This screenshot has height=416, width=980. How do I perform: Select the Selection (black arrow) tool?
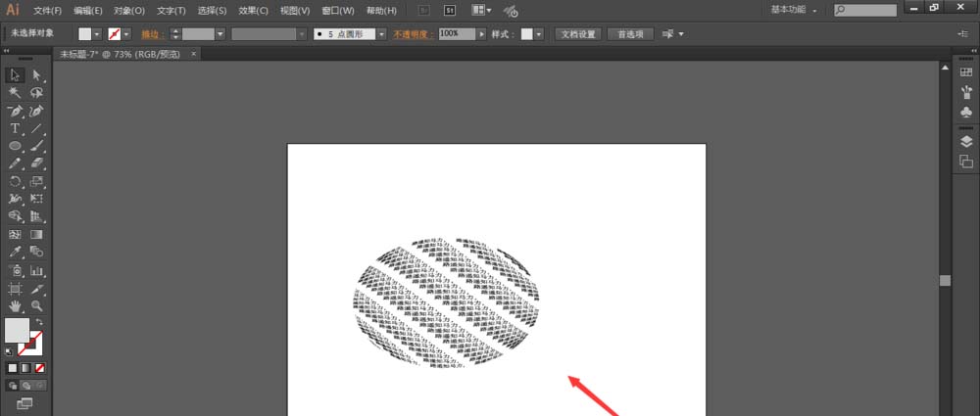[15, 75]
